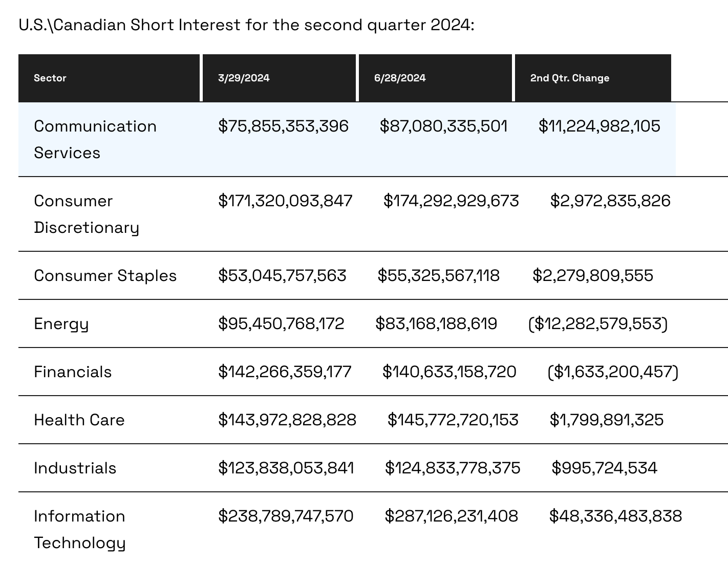Click the Industrials sector name
Image resolution: width=728 pixels, height=564 pixels.
pyautogui.click(x=75, y=468)
